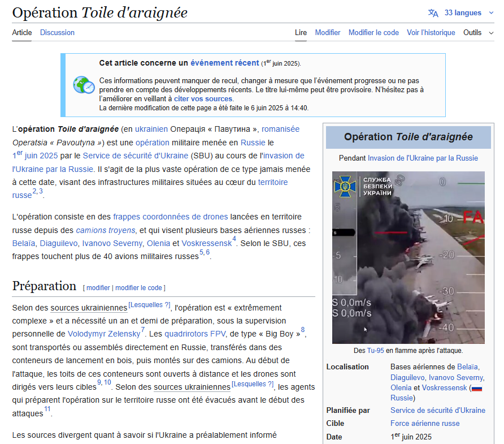This screenshot has width=504, height=444.
Task: Open the ukrainien language link
Action: click(151, 129)
